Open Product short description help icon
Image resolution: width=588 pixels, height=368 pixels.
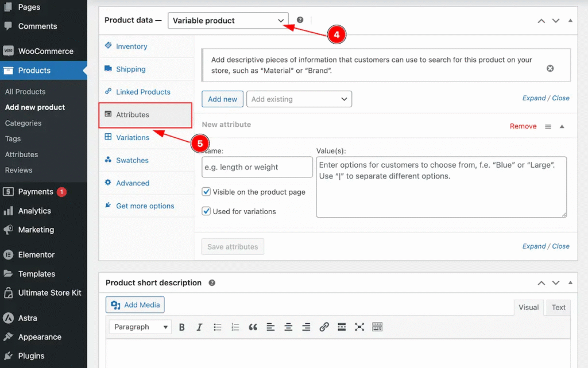tap(212, 283)
